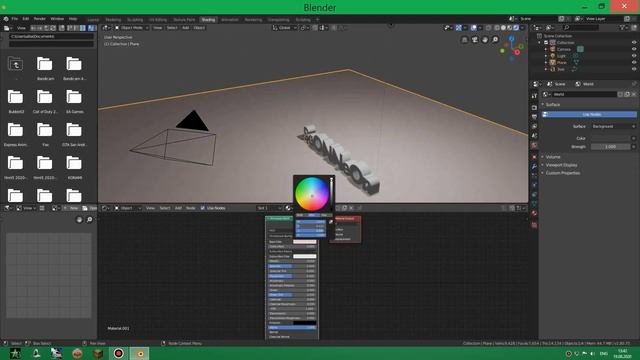The height and width of the screenshot is (360, 640).
Task: Open the outliner filter dropdown
Action: pos(623,27)
